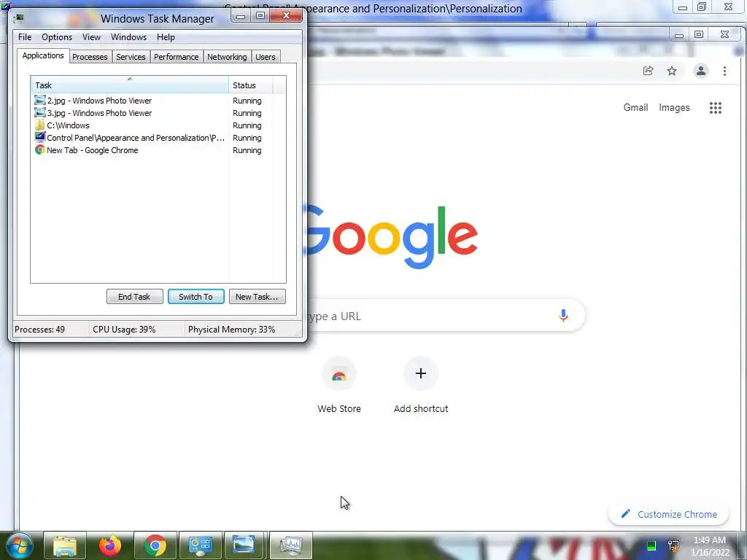Click the photo icon beside 2.jpg task
This screenshot has height=560, width=747.
pos(40,101)
